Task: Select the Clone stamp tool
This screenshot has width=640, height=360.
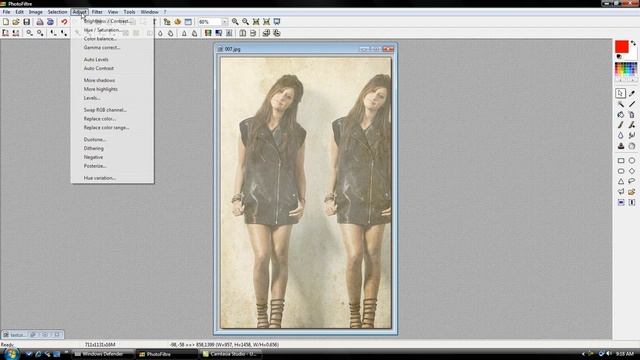Action: pos(620,146)
